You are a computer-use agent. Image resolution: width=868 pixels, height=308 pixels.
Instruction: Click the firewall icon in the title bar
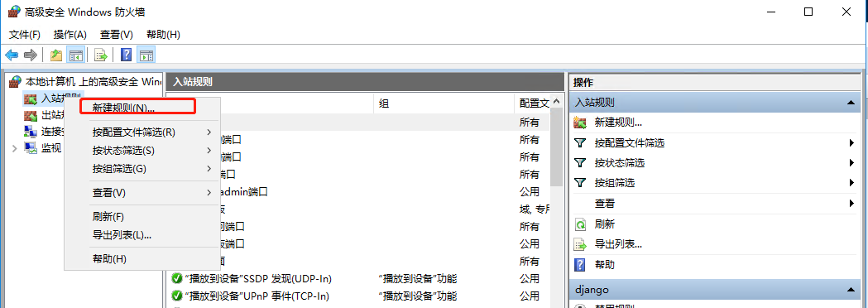tap(14, 12)
